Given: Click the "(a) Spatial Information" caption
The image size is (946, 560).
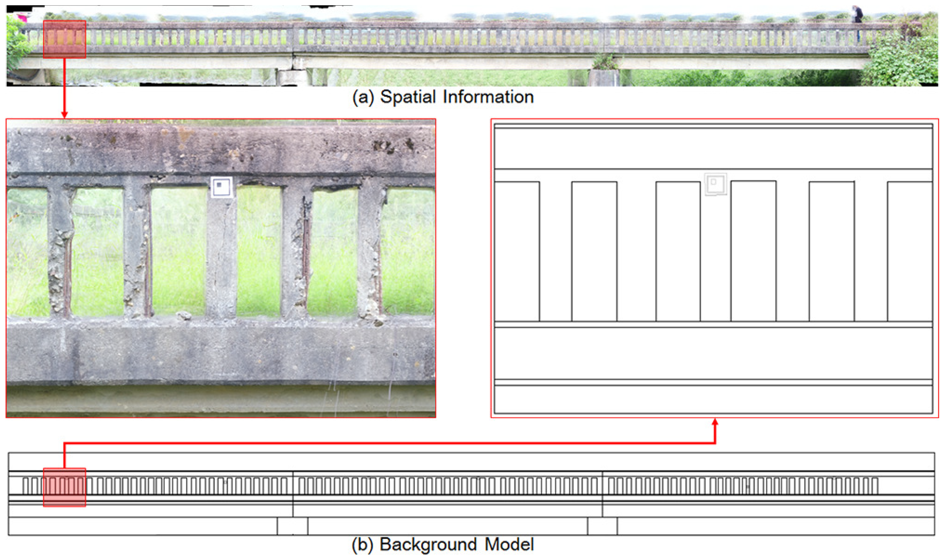Looking at the screenshot, I should 443,97.
